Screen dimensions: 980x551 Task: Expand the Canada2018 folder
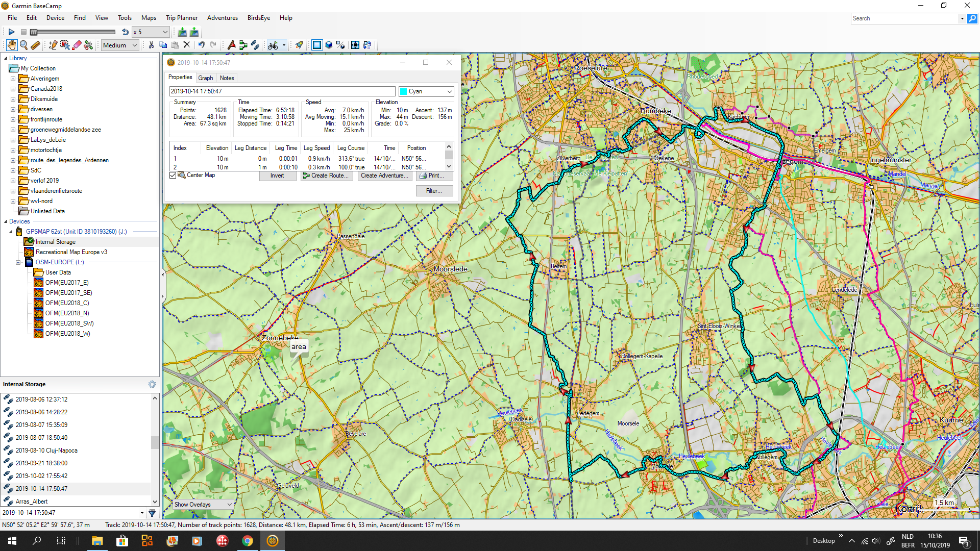tap(13, 89)
